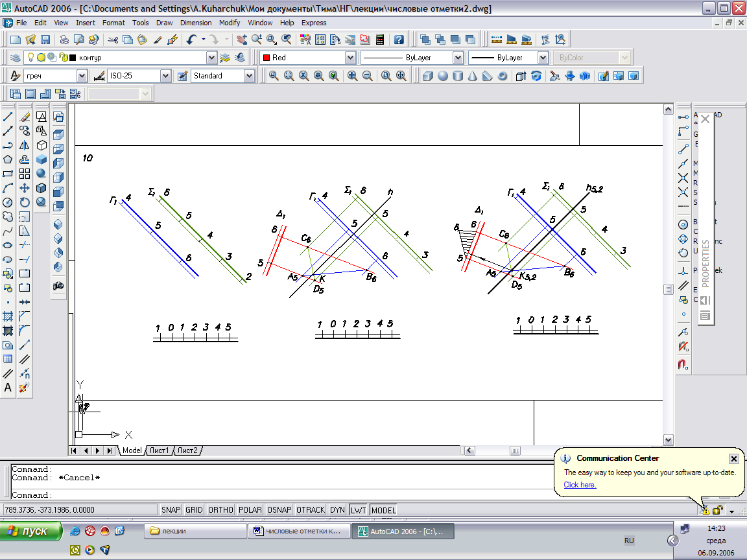Click the Explode icon in Modify toolbar

(25, 388)
